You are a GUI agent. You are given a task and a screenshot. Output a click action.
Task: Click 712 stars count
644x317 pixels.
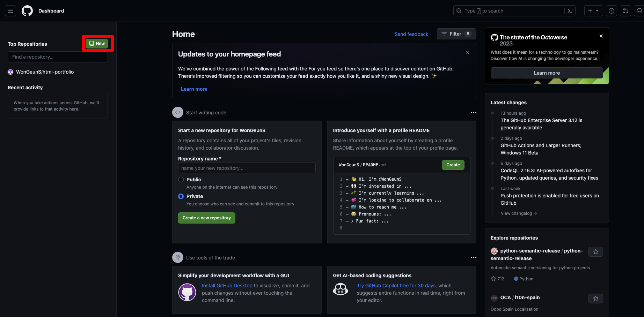coord(498,279)
